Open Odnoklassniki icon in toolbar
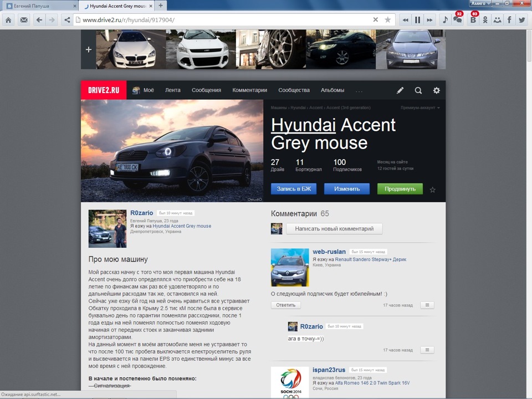The width and height of the screenshot is (532, 399). (x=485, y=20)
